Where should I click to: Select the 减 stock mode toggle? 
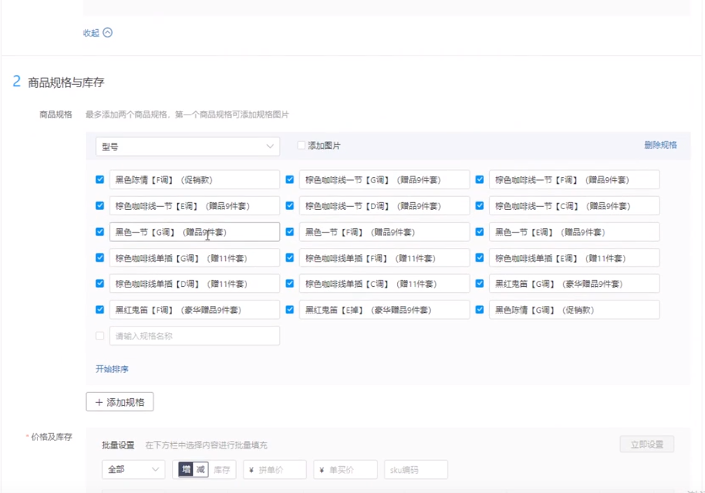click(x=201, y=469)
